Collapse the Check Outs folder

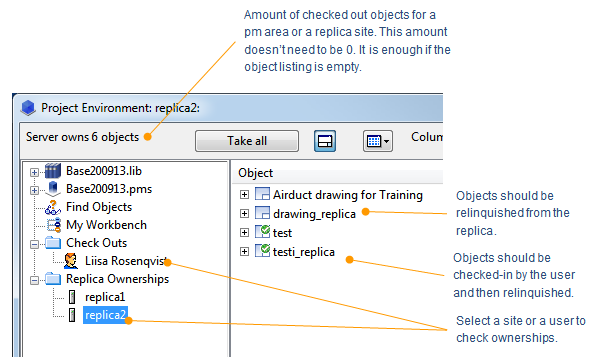34,244
